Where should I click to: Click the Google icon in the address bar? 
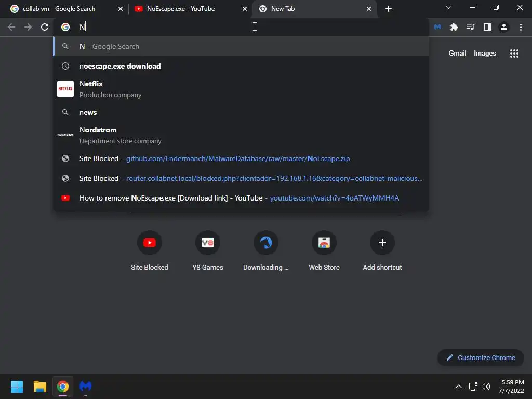(x=65, y=27)
